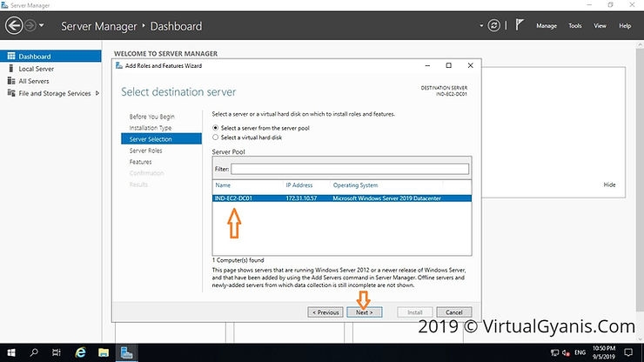The width and height of the screenshot is (644, 362).
Task: Open File Explorer from the taskbar
Action: (104, 352)
